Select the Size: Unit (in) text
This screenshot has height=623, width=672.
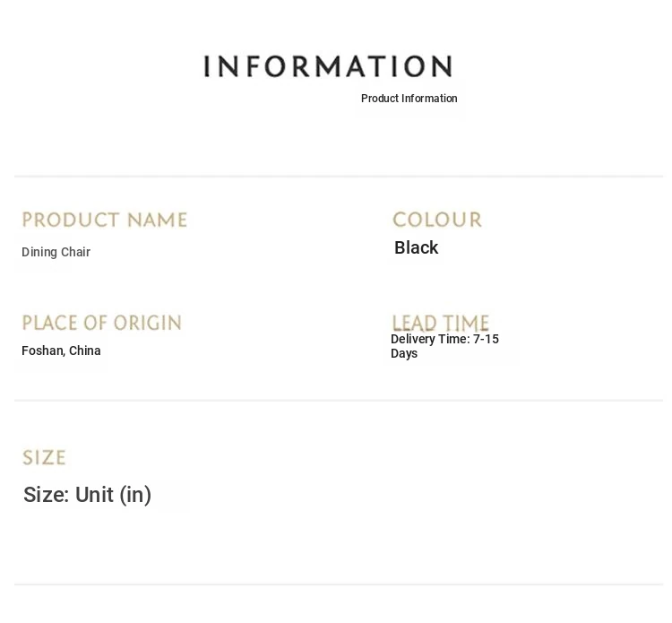(87, 495)
